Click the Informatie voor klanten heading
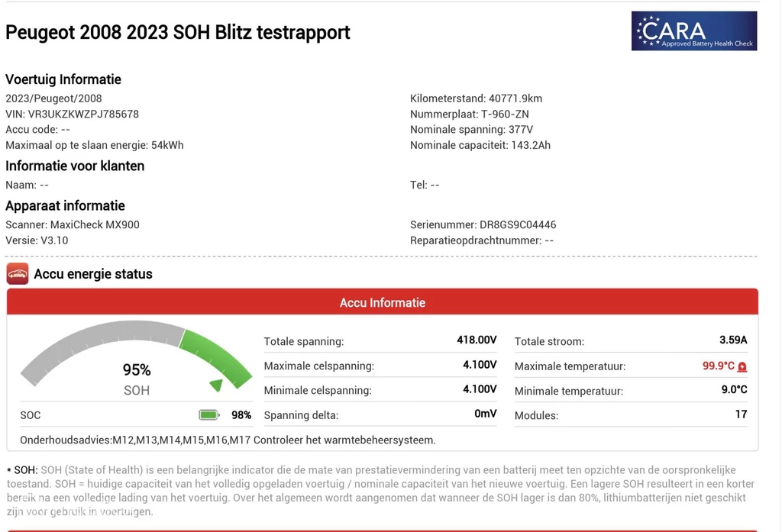The height and width of the screenshot is (532, 782). click(75, 166)
